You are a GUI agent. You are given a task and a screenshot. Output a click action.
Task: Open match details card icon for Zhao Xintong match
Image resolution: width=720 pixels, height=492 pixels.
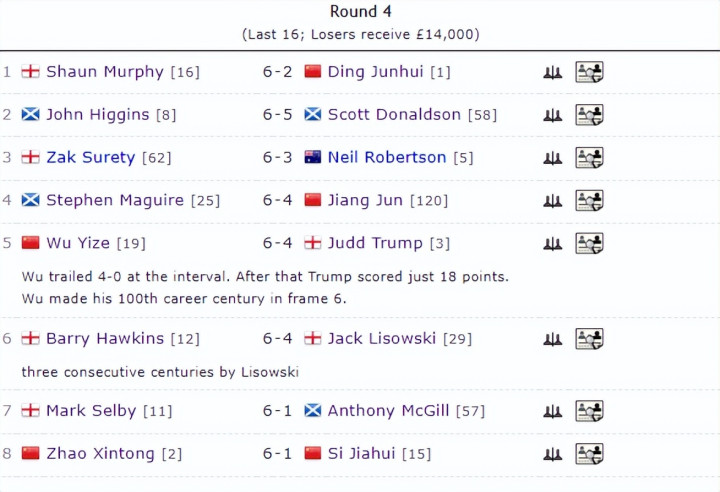click(x=589, y=454)
